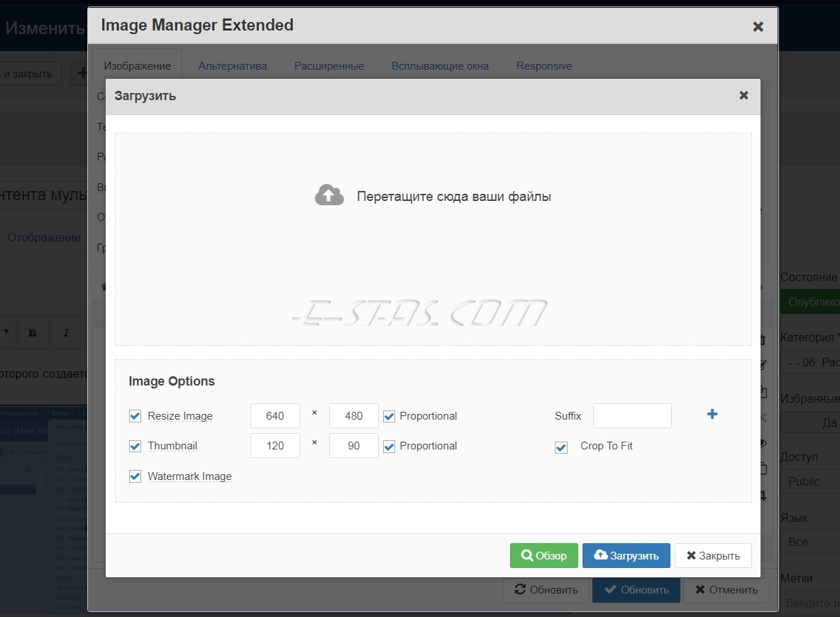Click the blue Обновить button with checkmark

tap(636, 589)
